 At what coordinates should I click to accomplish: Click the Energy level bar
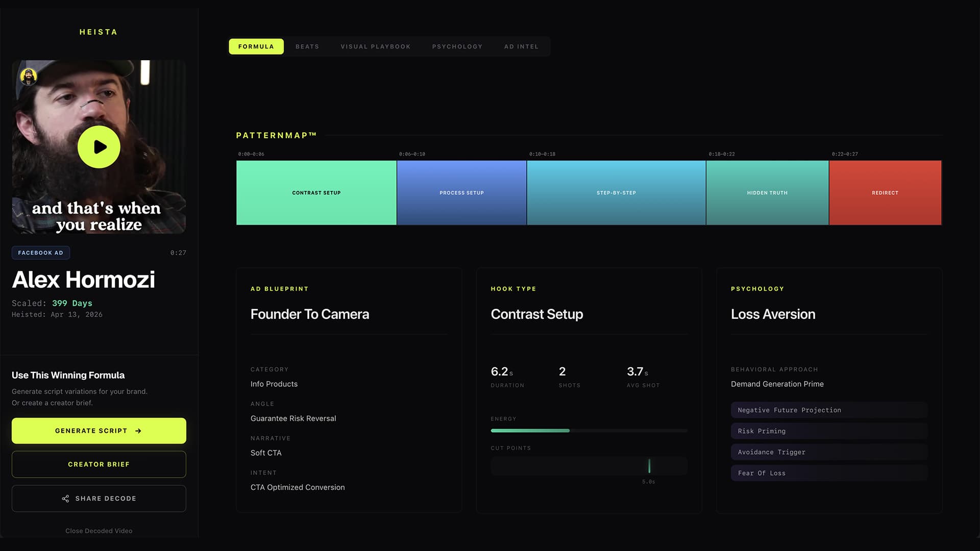tap(589, 431)
